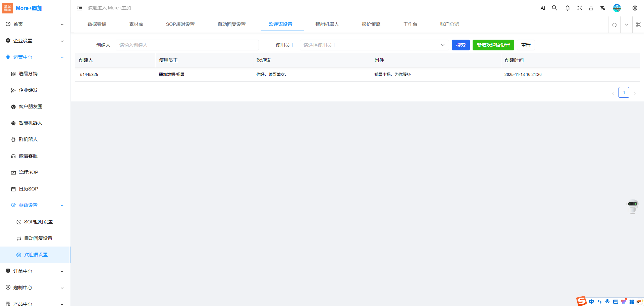Click the AI assistant icon in header
The image size is (644, 306).
[543, 8]
